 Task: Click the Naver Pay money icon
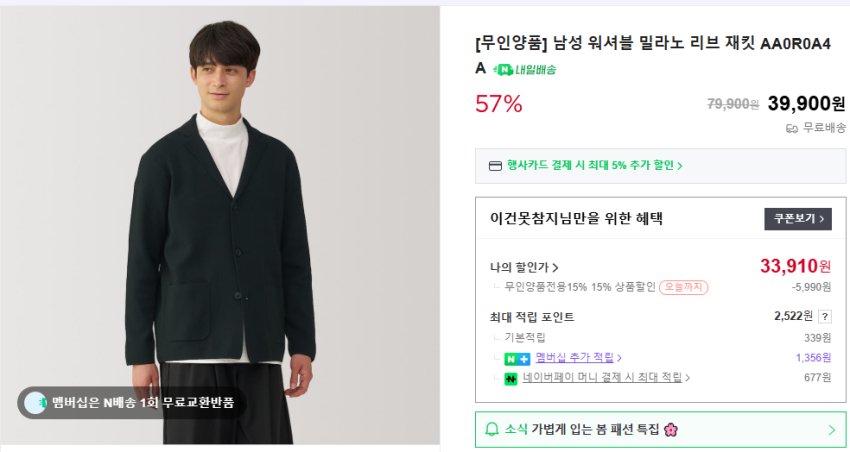[510, 379]
